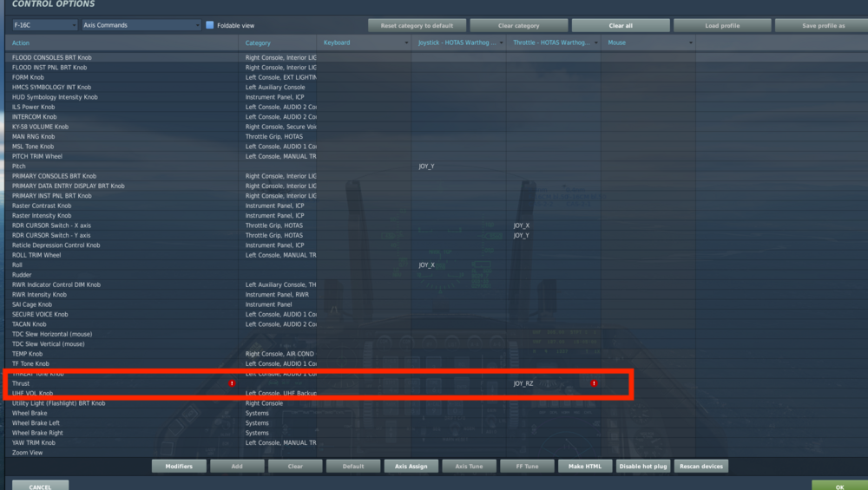This screenshot has height=490, width=868.
Task: Click Make HTML button
Action: (584, 467)
